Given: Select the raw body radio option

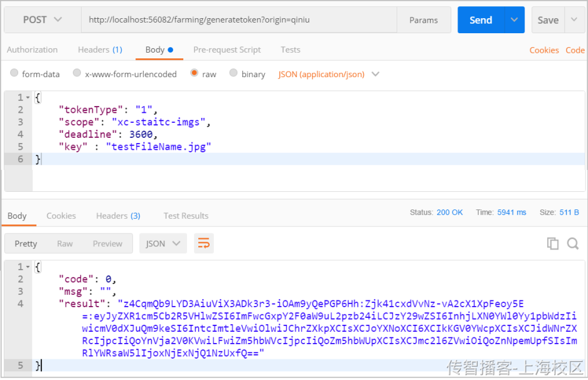Looking at the screenshot, I should (195, 73).
